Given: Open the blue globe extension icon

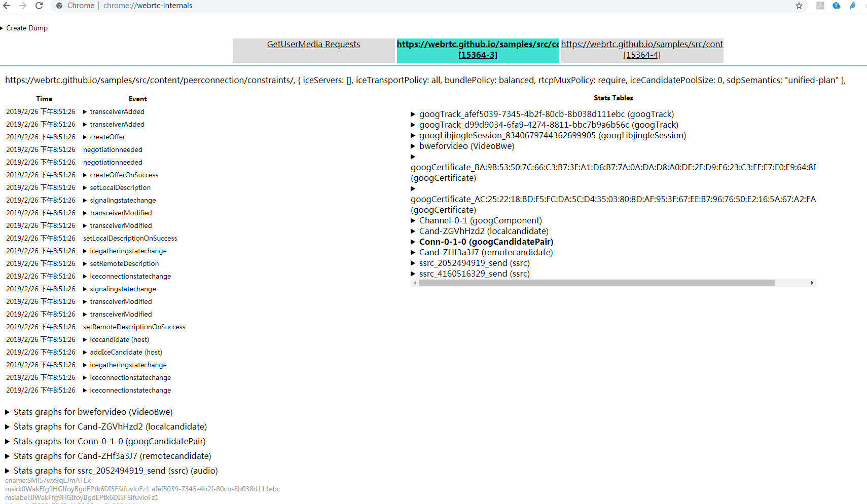Looking at the screenshot, I should click(x=837, y=6).
